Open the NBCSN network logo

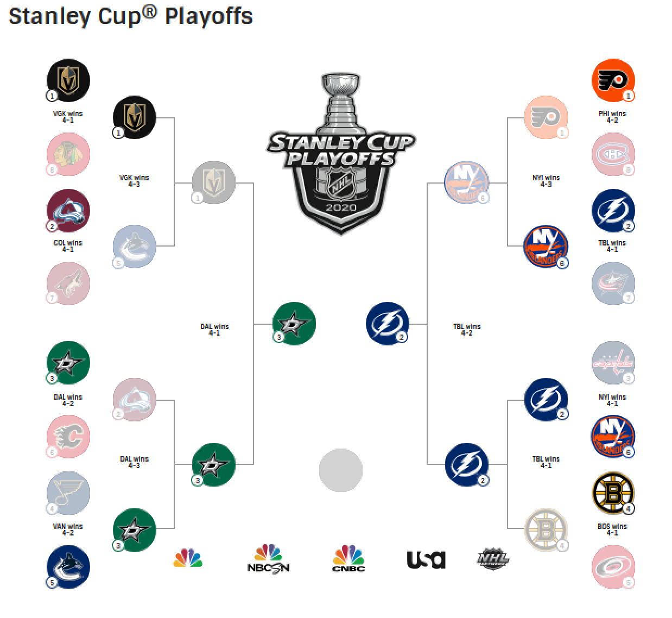268,559
